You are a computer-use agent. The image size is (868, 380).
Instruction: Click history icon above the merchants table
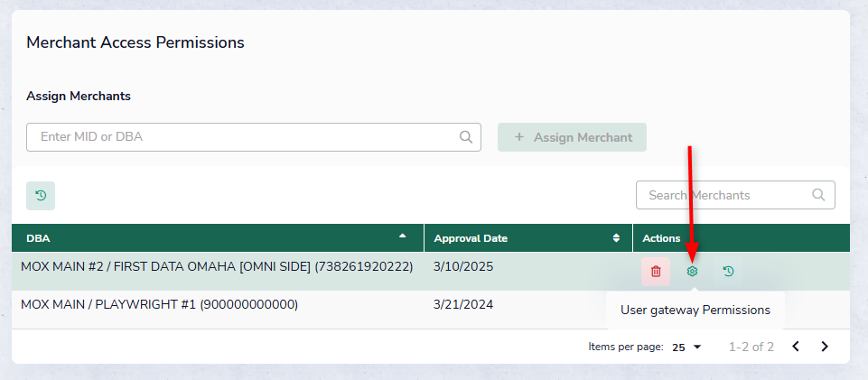[x=41, y=195]
